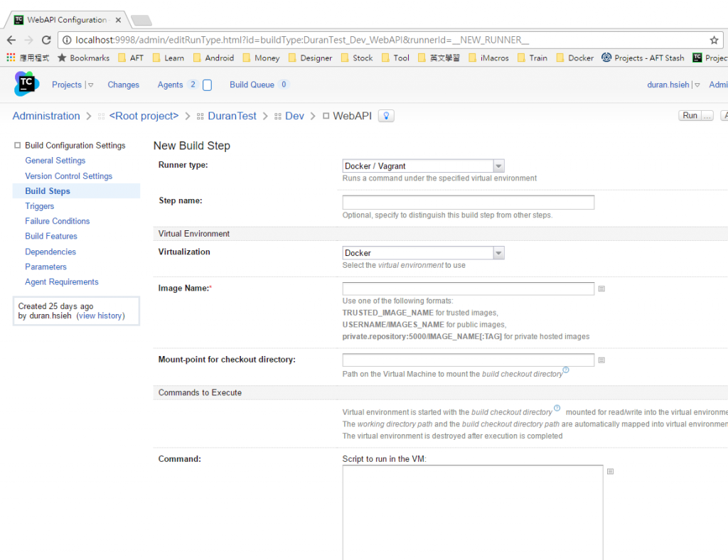
Task: Open the Changes page
Action: 124,85
